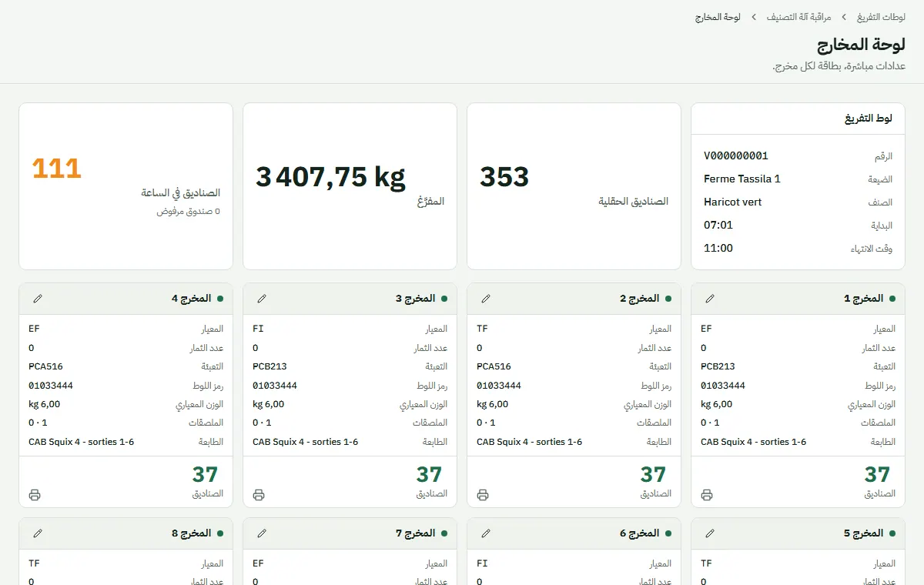Click the lot number V000000001

(x=736, y=155)
